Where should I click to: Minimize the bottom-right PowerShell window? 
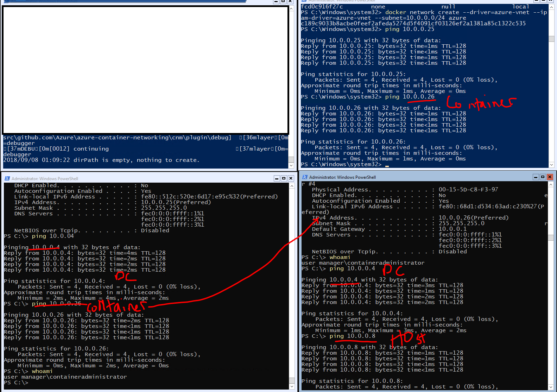pos(536,177)
